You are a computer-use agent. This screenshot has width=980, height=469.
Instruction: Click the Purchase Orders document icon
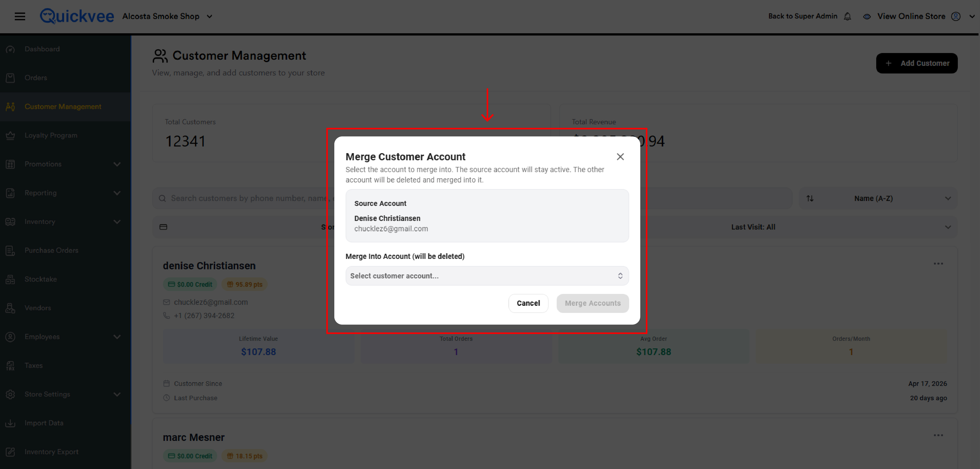[10, 250]
